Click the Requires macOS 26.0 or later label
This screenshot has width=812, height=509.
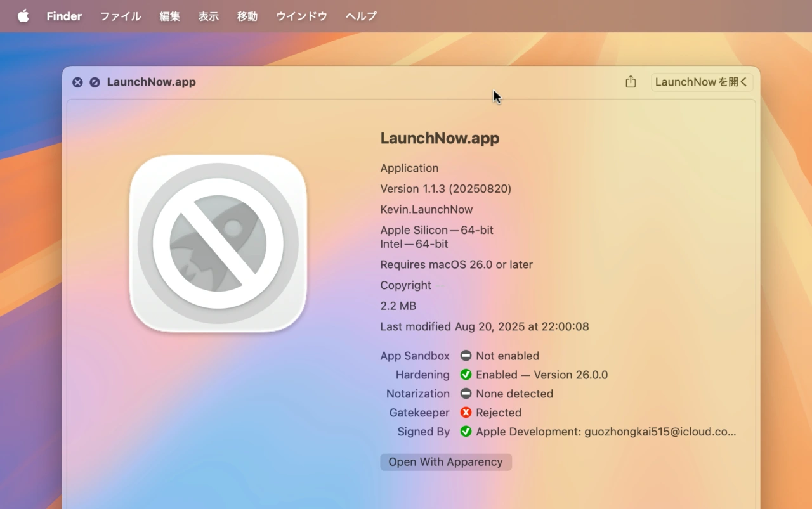coord(456,264)
